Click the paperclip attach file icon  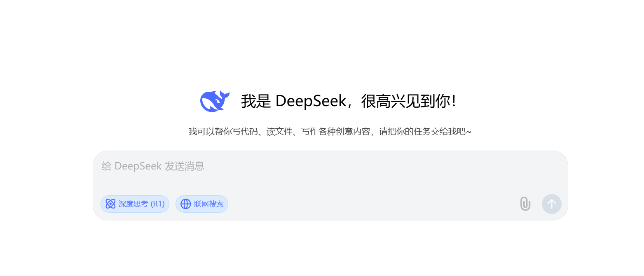coord(525,204)
